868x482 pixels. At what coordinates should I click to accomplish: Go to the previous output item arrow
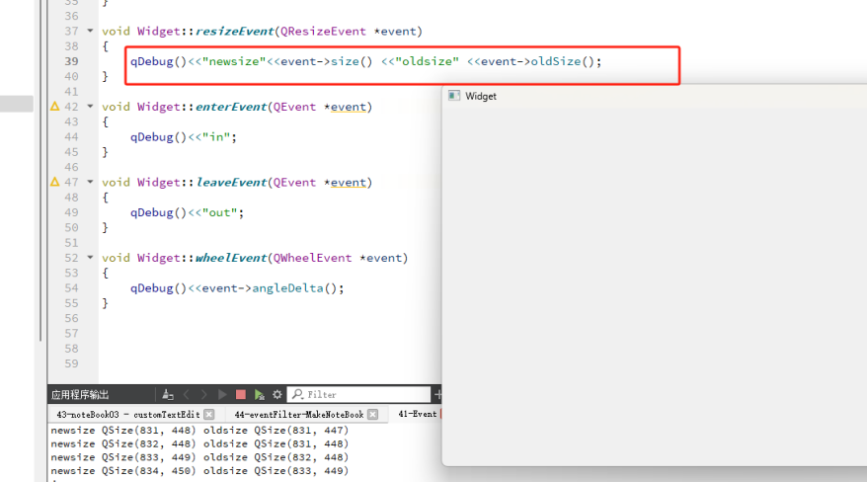pos(186,394)
